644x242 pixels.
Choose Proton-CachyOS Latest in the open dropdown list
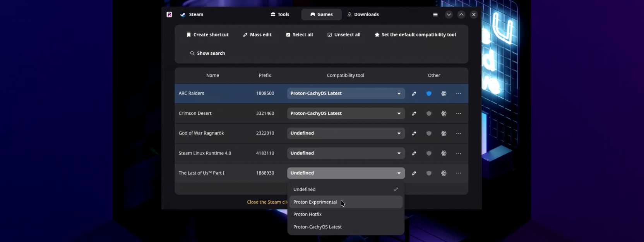(x=346, y=227)
